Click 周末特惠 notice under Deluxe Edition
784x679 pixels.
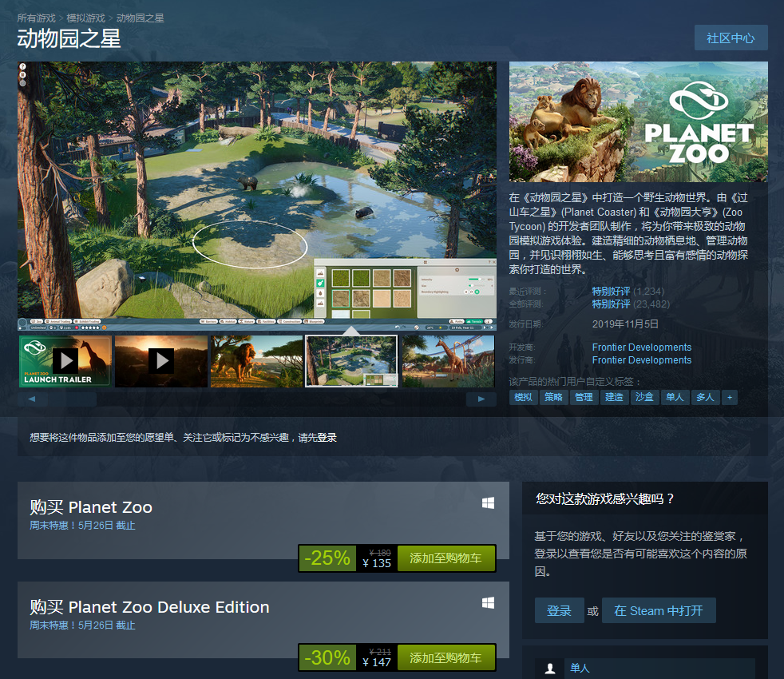point(82,625)
